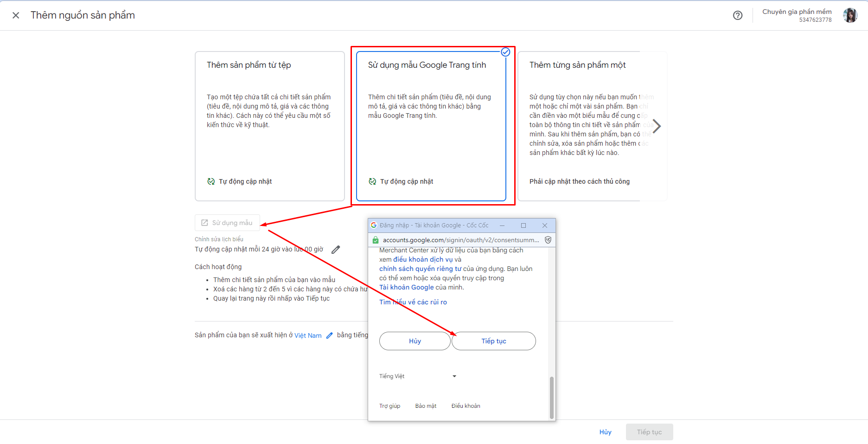
Task: Click the popup address bar URL
Action: (x=461, y=240)
